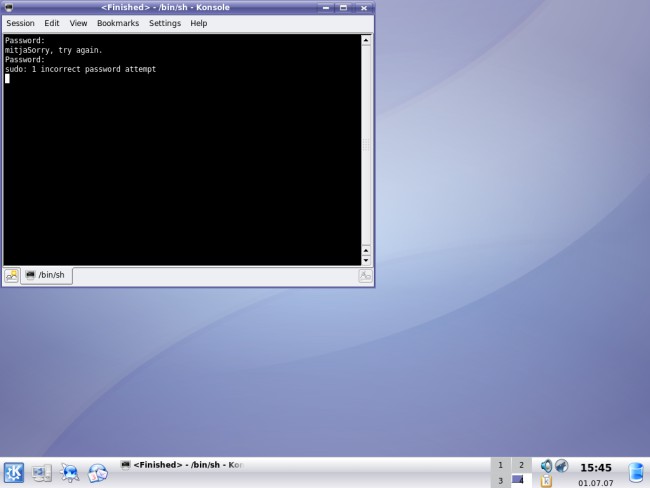Click the scrollbar up arrow in the terminal
Screen dimensions: 650x488
(366, 40)
